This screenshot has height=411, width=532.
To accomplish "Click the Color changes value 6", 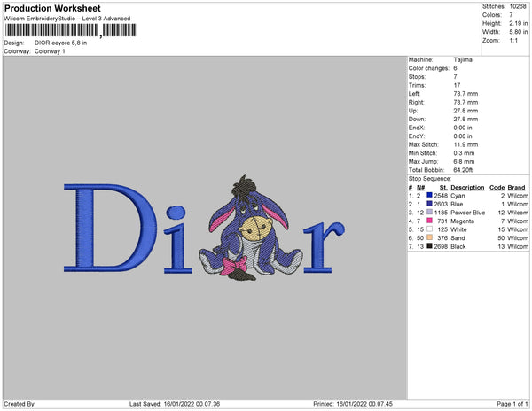I will pos(456,68).
